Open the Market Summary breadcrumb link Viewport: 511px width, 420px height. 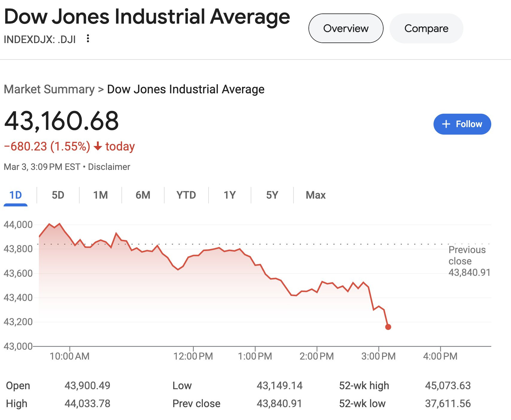click(x=49, y=89)
